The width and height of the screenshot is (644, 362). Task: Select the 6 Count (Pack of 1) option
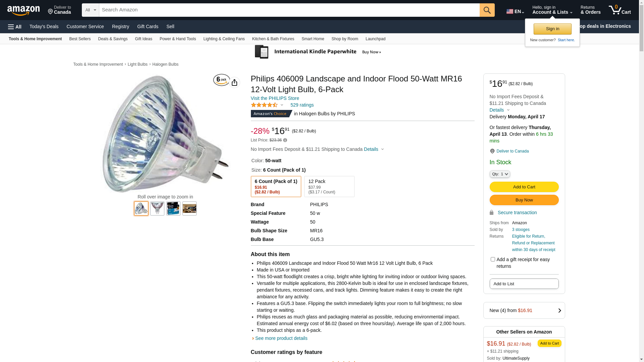click(x=276, y=186)
